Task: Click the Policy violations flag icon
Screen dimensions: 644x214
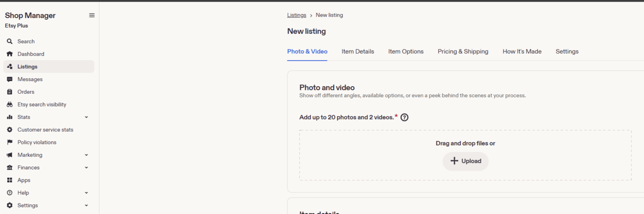Action: (10, 142)
